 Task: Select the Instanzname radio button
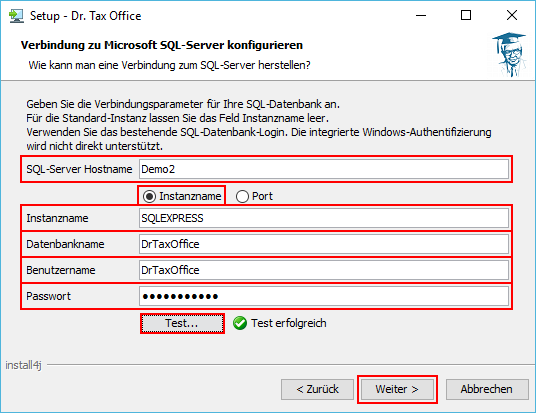(x=149, y=196)
